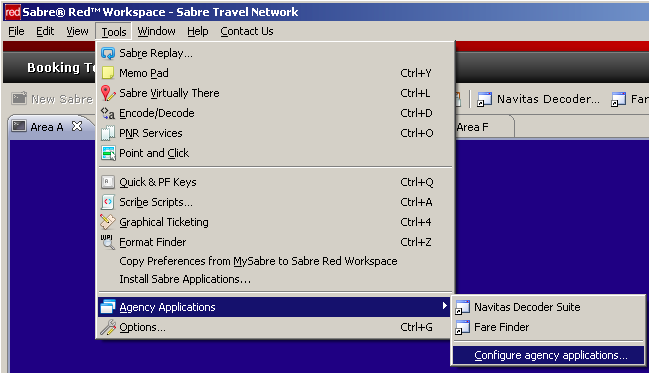This screenshot has width=649, height=373.
Task: Open Options... from Tools menu
Action: [x=275, y=327]
